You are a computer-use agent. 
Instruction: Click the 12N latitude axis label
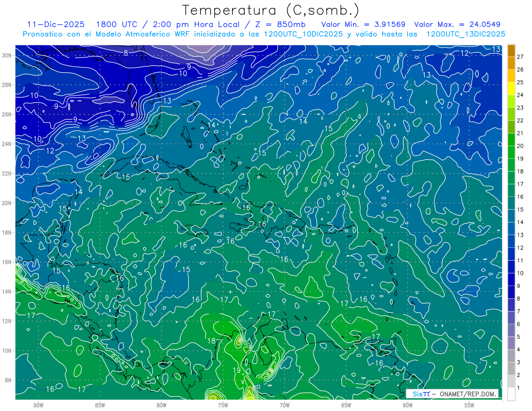(8, 321)
